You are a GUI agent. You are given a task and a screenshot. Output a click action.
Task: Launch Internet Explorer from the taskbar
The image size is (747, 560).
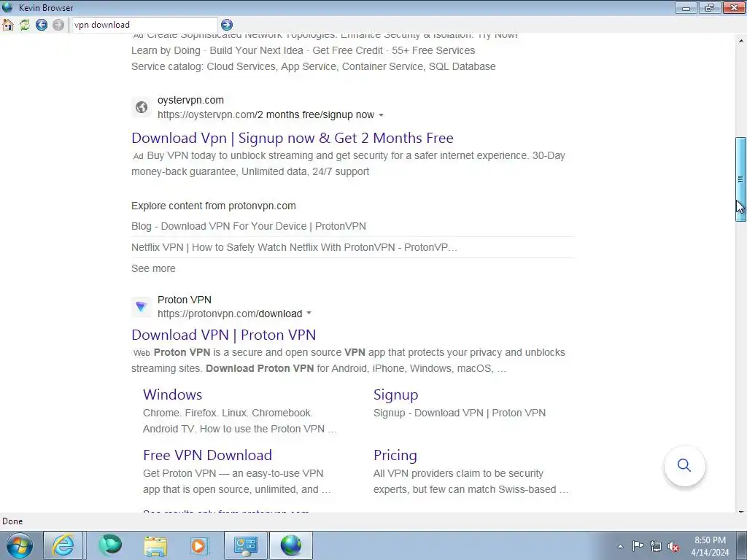coord(63,545)
